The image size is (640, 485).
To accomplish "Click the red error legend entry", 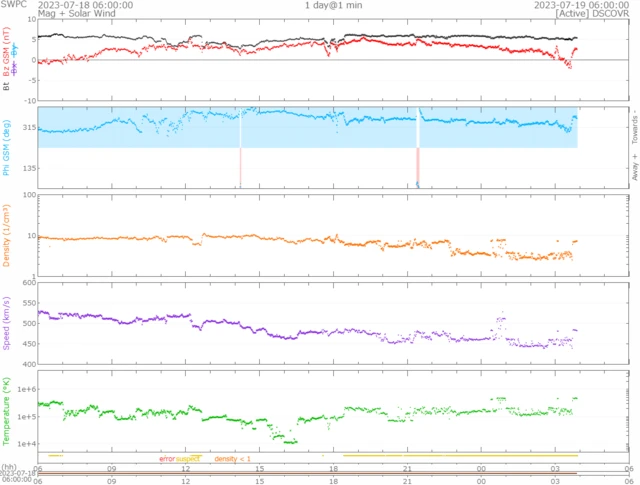I will coord(166,459).
